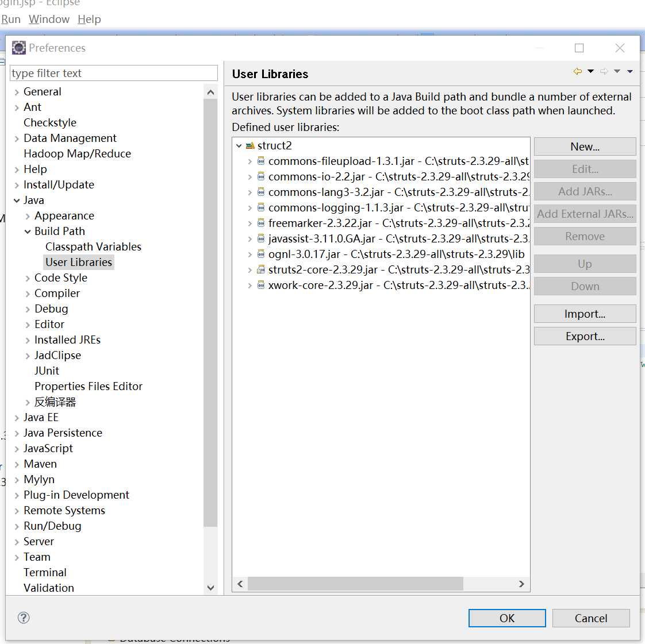Expand the commons-io-2.2.jar entry

[x=249, y=177]
